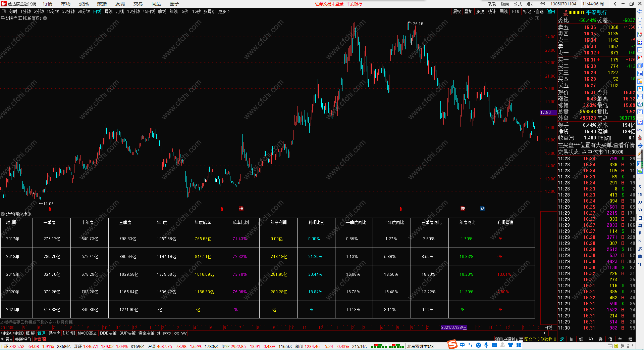Toggle the panel icon before 分时
The height and width of the screenshot is (350, 644).
(4, 11)
